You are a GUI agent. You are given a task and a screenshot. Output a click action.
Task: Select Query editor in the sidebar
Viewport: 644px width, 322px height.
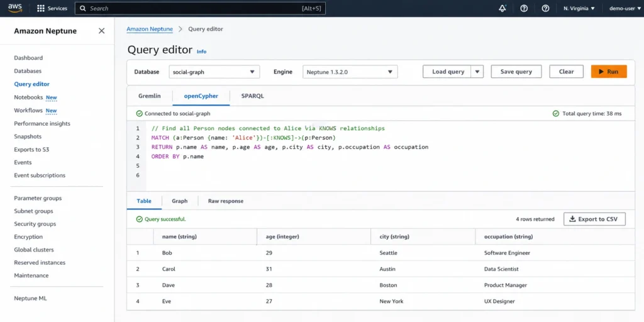pyautogui.click(x=31, y=84)
